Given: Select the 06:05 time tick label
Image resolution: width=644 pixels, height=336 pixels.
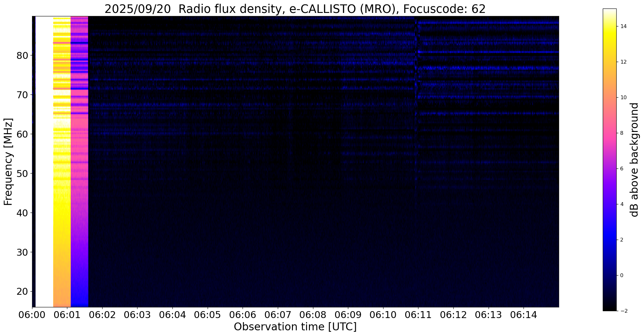Looking at the screenshot, I should (208, 315).
